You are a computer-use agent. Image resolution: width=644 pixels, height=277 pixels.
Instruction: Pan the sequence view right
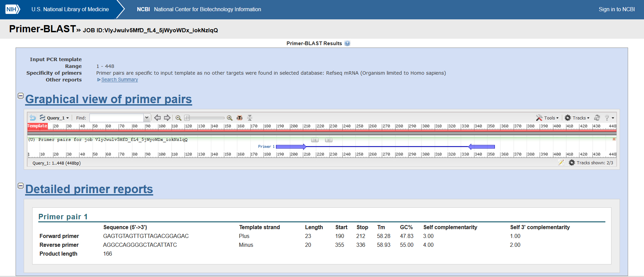[167, 118]
